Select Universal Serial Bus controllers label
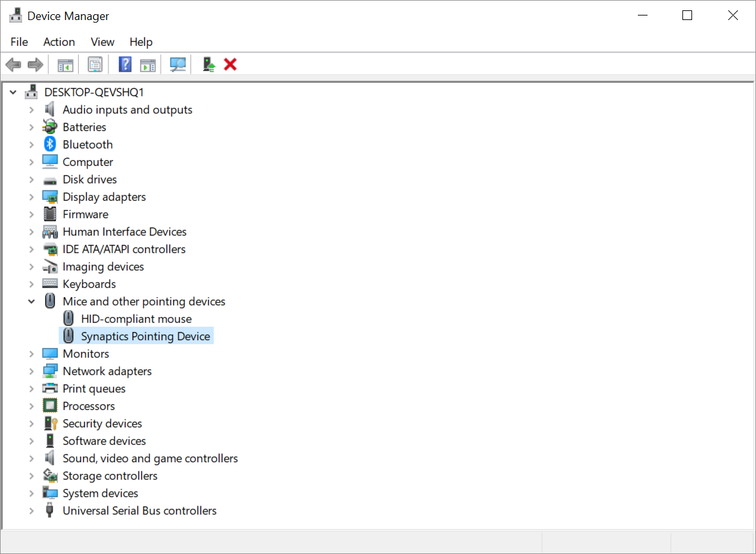 139,511
